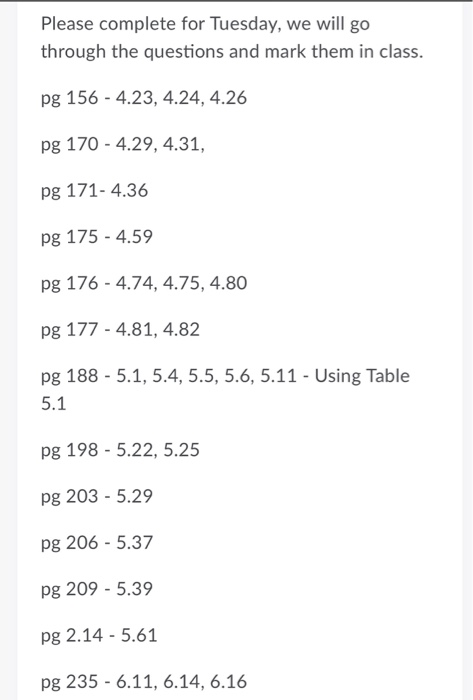
Task: Click the 'pg 203 - 5.29' line
Action: pos(97,497)
